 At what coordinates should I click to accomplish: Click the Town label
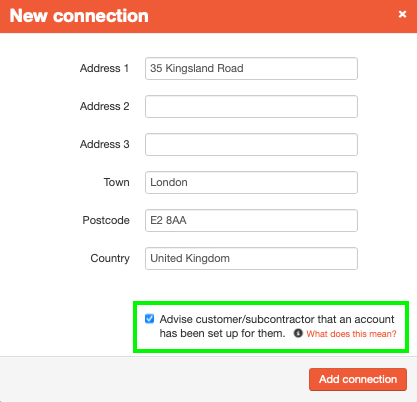[x=116, y=182]
